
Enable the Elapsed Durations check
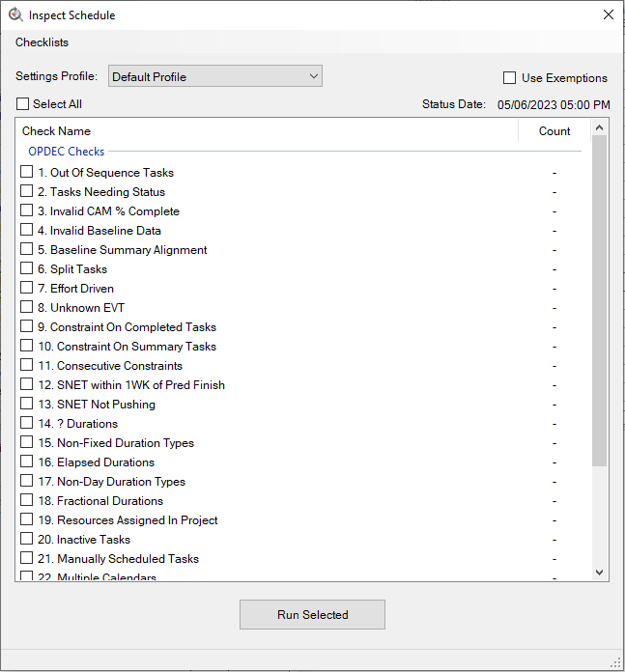click(27, 462)
